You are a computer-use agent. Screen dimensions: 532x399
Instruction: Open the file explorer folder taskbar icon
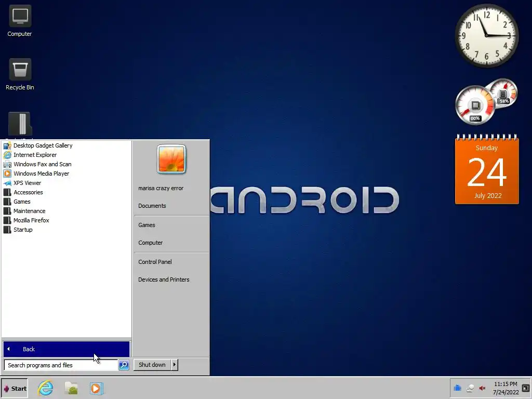tap(71, 389)
